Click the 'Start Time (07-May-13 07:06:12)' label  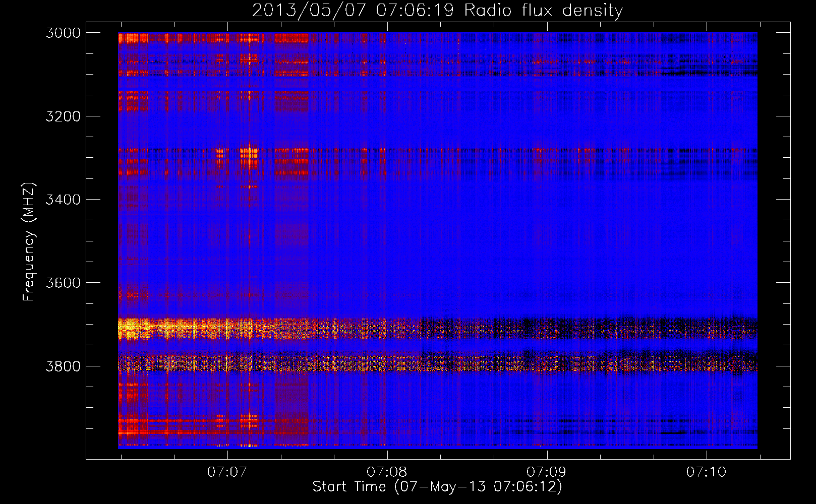click(437, 487)
